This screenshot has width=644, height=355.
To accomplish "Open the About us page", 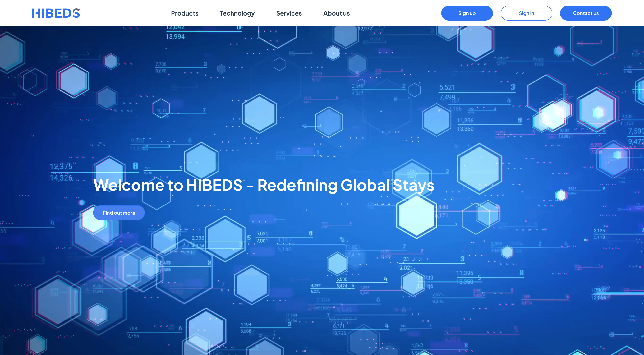I will [x=336, y=13].
